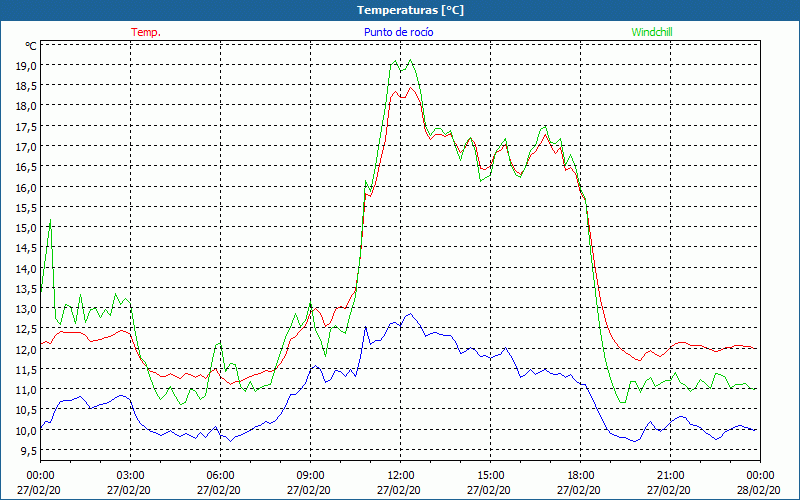Click the 03:00 time axis label
Viewport: 800px width, 500px height.
pos(130,476)
